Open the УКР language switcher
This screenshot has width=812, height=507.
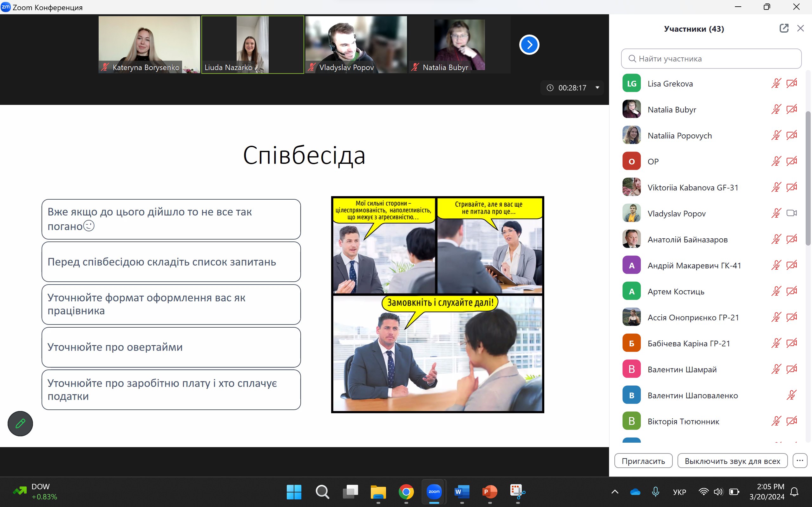pyautogui.click(x=679, y=492)
